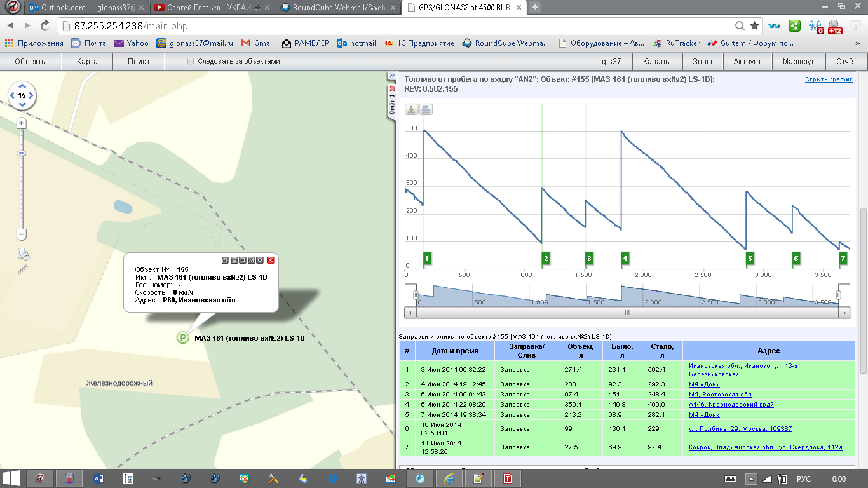Pan the map north with up arrow

[22, 86]
